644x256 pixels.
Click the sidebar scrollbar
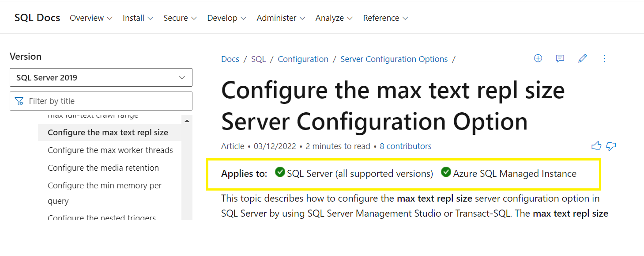tap(187, 168)
